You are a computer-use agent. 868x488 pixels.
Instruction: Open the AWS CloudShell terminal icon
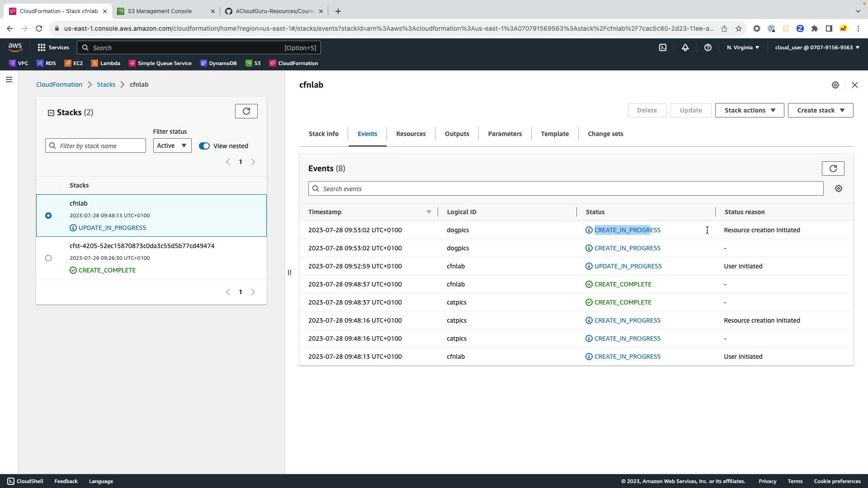663,47
